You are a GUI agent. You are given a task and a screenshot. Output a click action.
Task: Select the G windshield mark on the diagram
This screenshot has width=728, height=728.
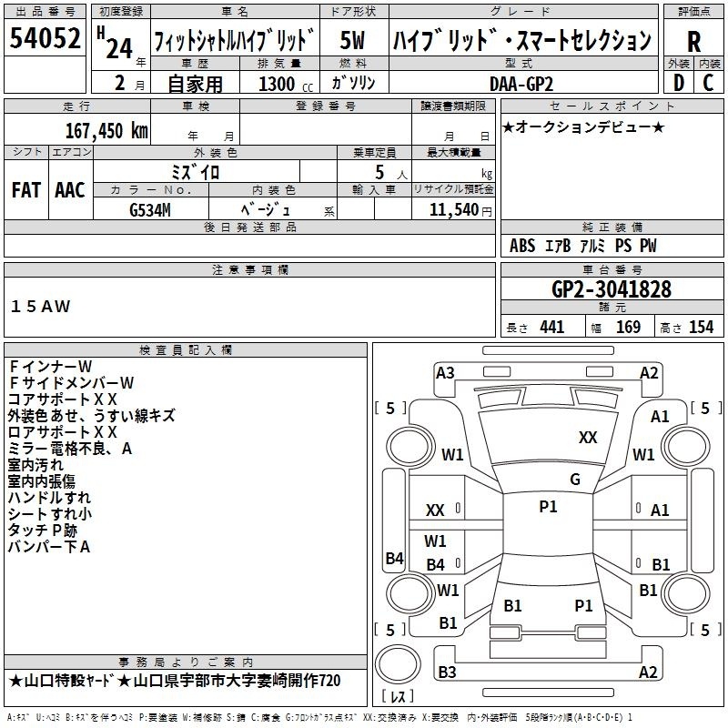[x=574, y=480]
